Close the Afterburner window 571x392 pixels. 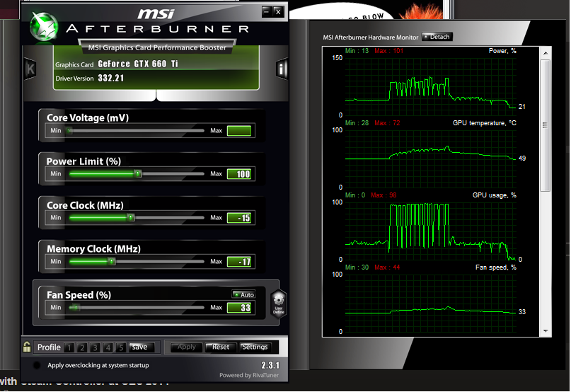click(278, 11)
